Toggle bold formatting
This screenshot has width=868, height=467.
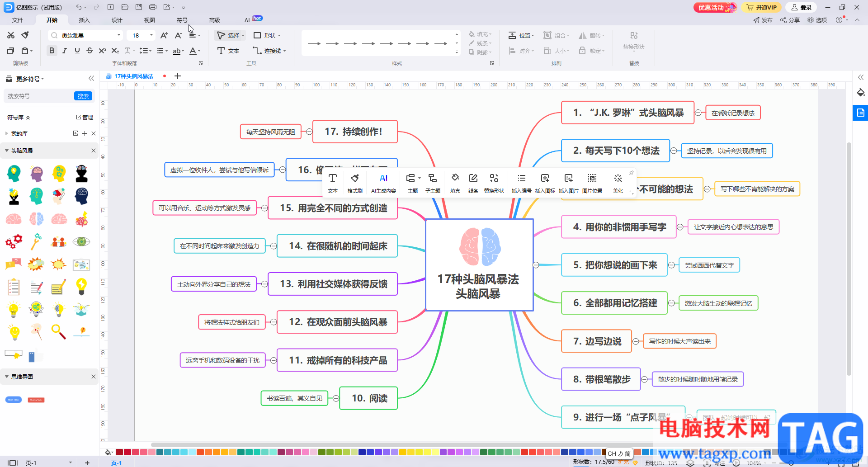(52, 51)
